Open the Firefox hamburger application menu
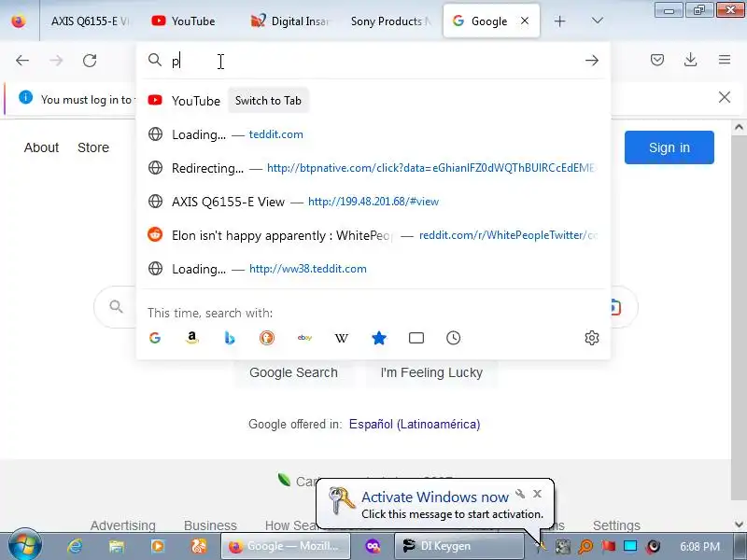 coord(725,60)
